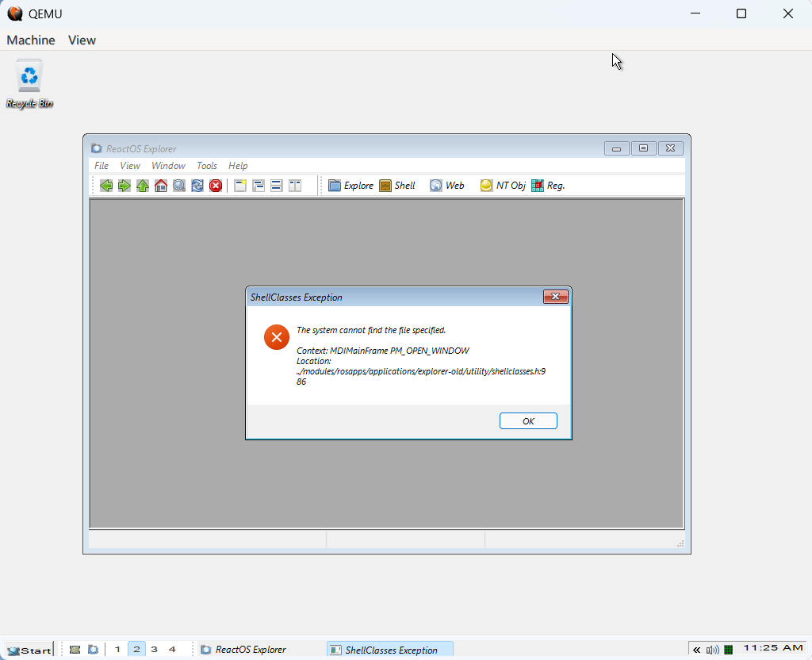
Task: Open the Tools menu in Explorer
Action: 207,166
